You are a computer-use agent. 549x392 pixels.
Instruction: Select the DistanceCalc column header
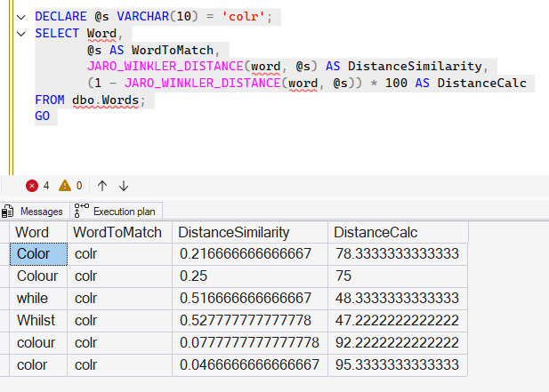[398, 232]
